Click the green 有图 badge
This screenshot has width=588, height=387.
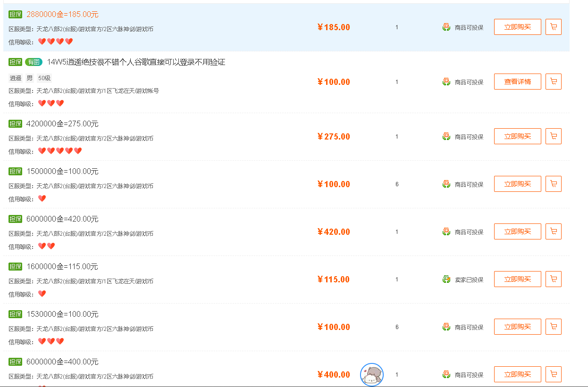(34, 62)
